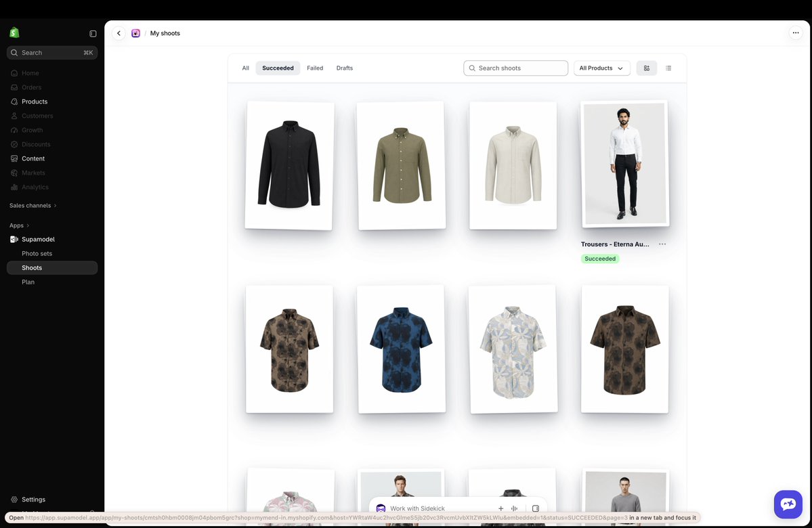Open the Sidekick side panel icon

[x=536, y=508]
